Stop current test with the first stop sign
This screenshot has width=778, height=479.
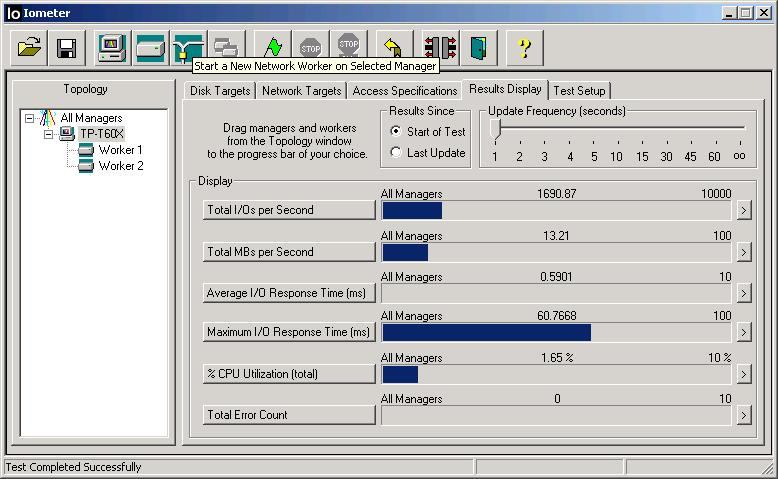311,48
